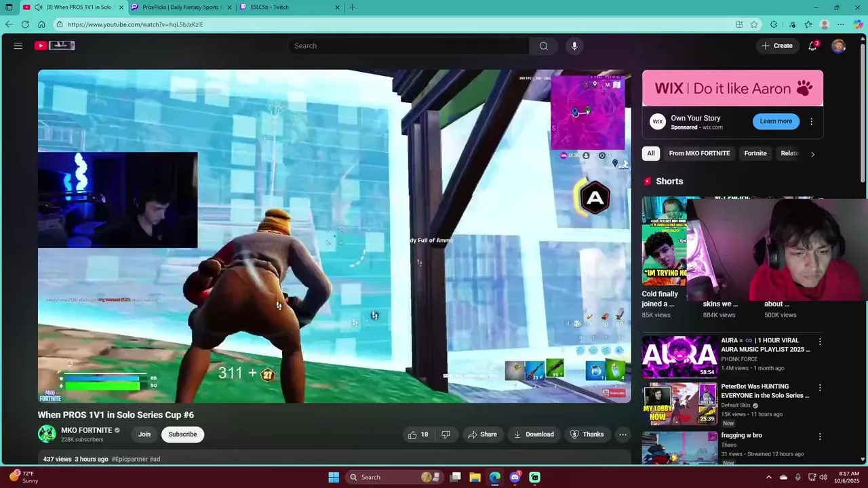The image size is (868, 488).
Task: Join MKO FORTNITE channel membership
Action: pos(144,434)
